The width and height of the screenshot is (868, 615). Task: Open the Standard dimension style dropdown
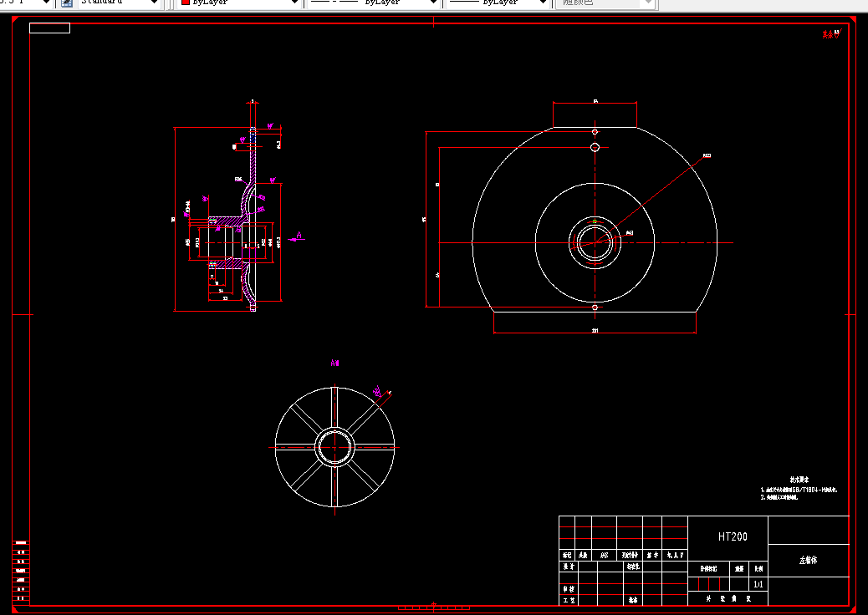point(120,3)
